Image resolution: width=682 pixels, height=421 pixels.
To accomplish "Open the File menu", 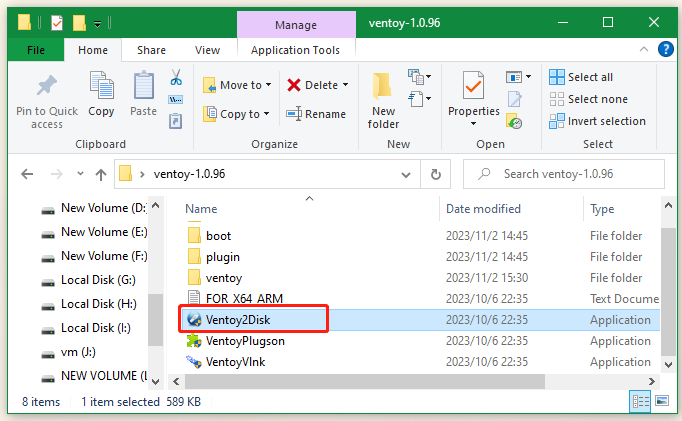I will pos(36,50).
